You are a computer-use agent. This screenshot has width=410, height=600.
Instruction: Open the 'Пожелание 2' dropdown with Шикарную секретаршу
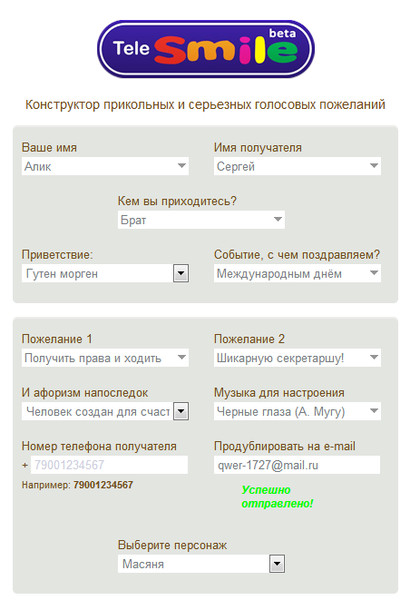coord(297,357)
